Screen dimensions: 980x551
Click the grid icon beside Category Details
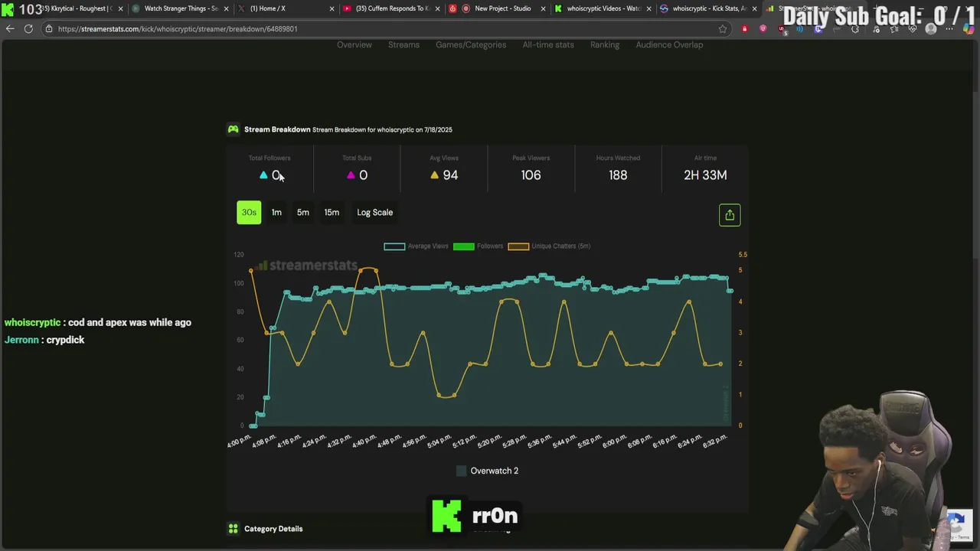pos(233,528)
